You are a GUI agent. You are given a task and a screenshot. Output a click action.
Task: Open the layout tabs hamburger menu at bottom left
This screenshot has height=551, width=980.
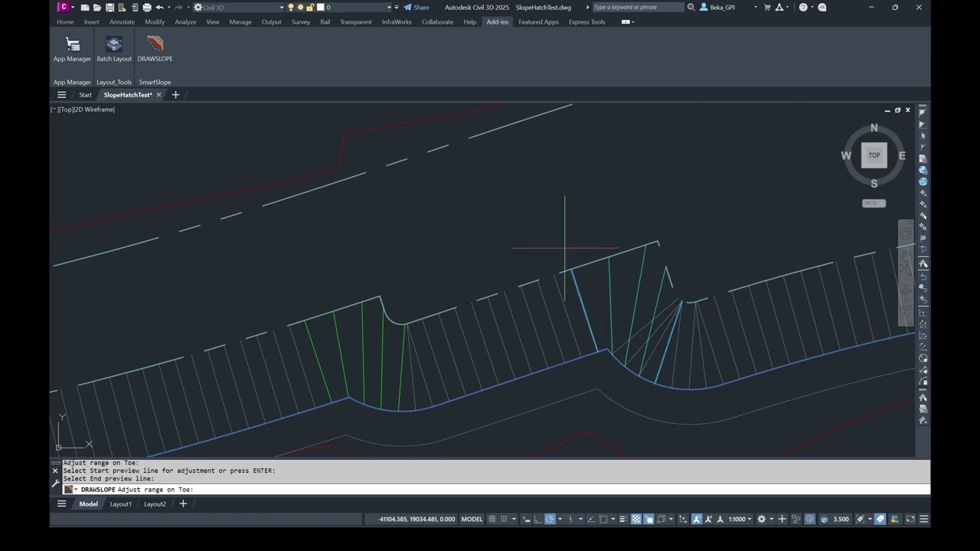click(61, 504)
